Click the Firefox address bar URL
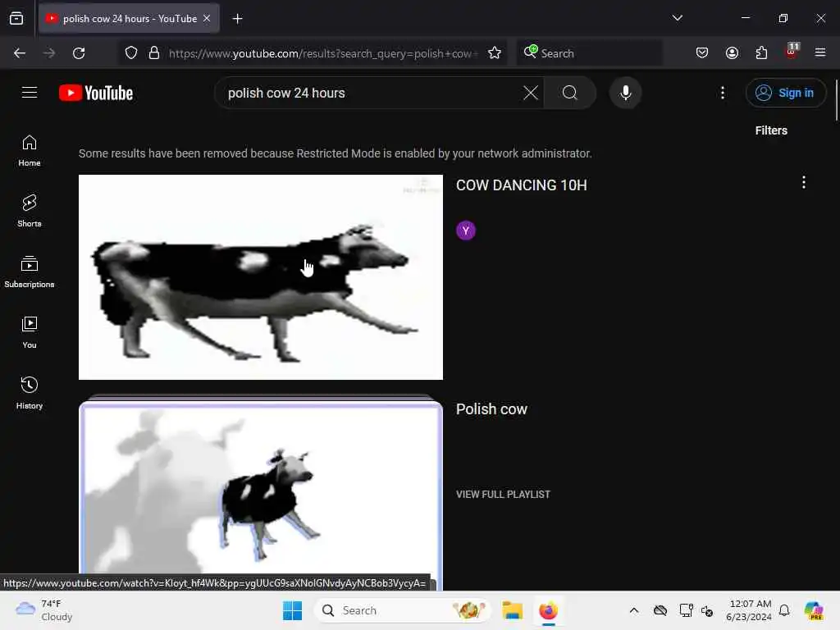This screenshot has height=630, width=840. tap(322, 53)
